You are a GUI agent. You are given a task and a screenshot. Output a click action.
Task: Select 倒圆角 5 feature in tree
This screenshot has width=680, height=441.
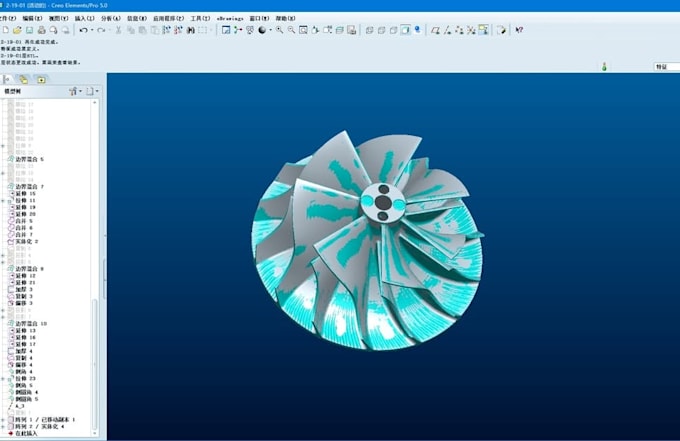pyautogui.click(x=23, y=399)
